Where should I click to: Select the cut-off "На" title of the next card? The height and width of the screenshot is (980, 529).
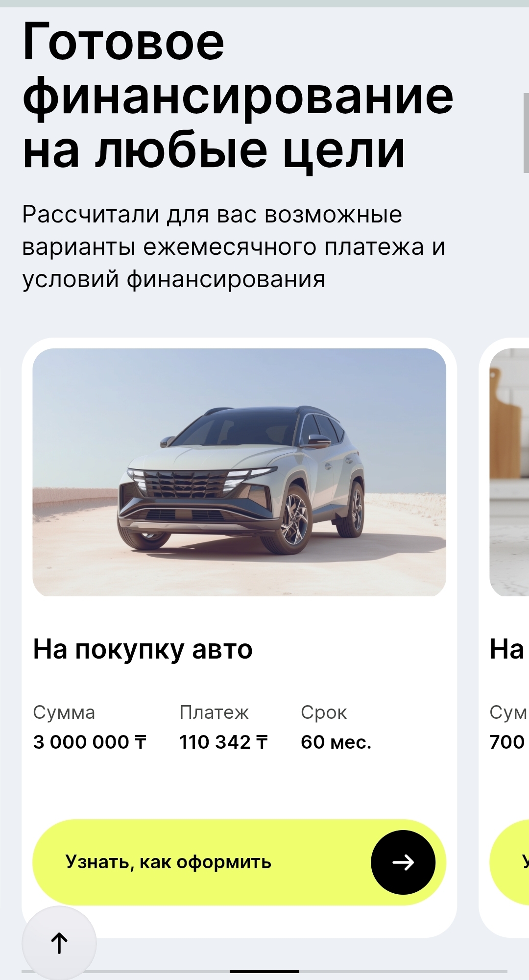pos(507,650)
